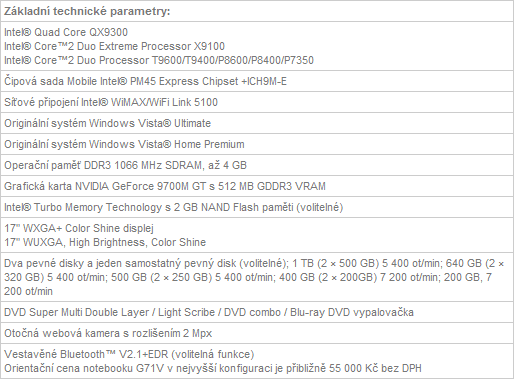Click the 'Otočná webová kamera' row
Screen dimensions: 514x379
point(257,333)
